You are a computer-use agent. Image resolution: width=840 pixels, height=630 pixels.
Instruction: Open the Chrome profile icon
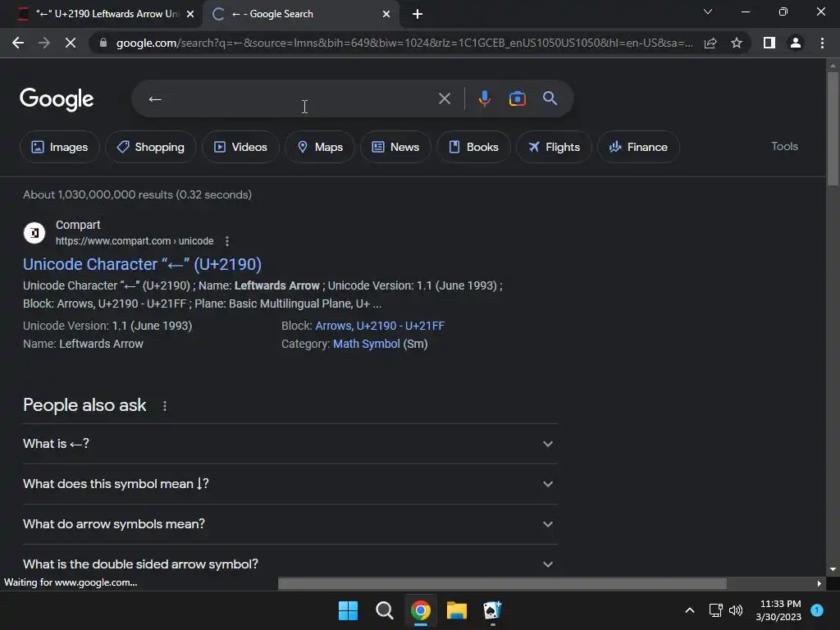coord(796,43)
